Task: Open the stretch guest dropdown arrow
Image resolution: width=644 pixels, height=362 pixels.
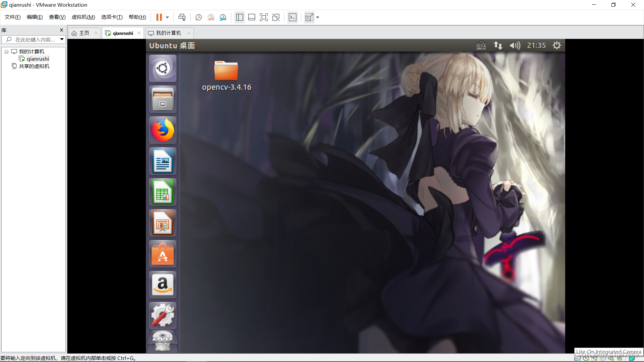Action: (318, 17)
